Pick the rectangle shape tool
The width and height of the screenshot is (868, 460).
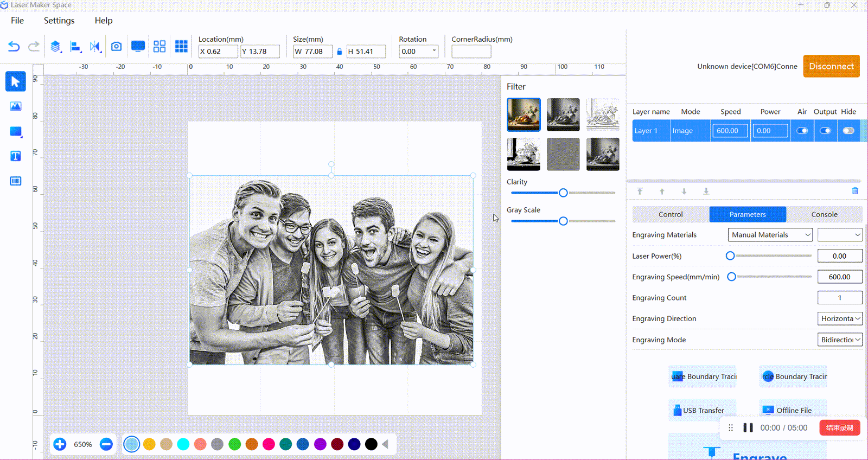coord(16,131)
